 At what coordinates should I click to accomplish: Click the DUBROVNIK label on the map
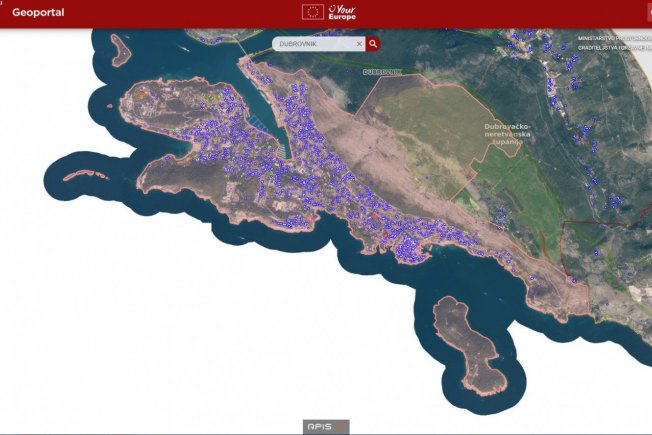click(382, 72)
